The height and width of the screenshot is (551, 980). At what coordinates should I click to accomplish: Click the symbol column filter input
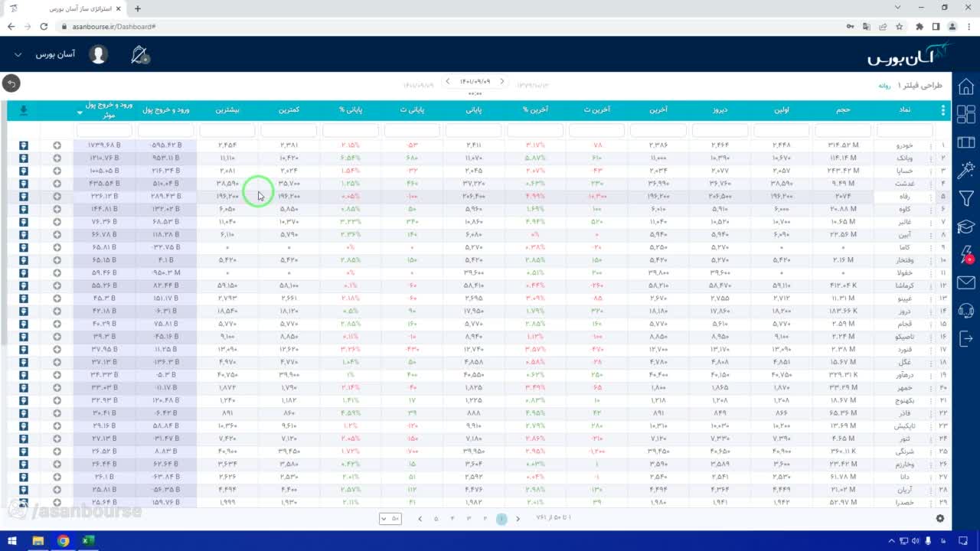pyautogui.click(x=904, y=131)
